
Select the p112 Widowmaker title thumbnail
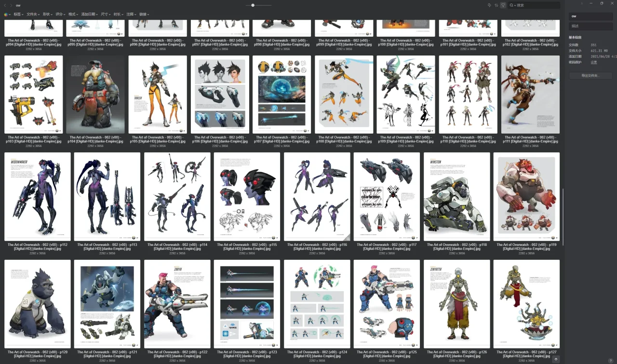[x=38, y=197]
